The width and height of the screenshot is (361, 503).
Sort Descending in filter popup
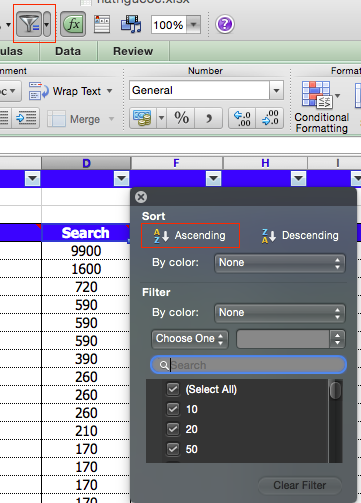click(300, 235)
